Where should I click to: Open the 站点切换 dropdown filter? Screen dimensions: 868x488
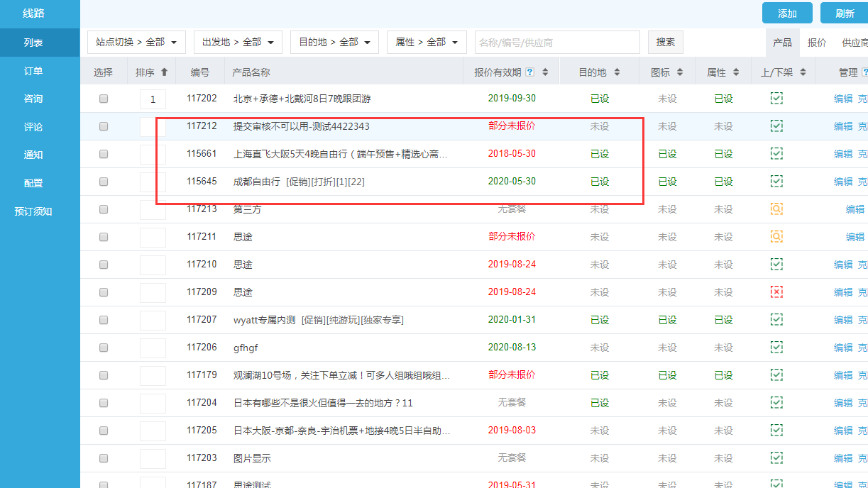(x=136, y=43)
